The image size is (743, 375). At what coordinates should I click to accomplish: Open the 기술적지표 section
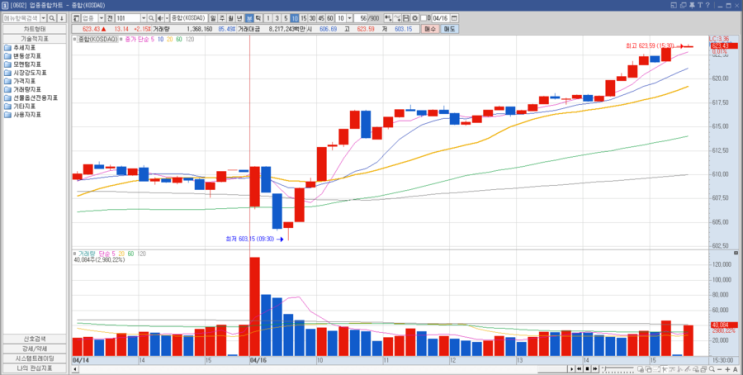coord(34,38)
